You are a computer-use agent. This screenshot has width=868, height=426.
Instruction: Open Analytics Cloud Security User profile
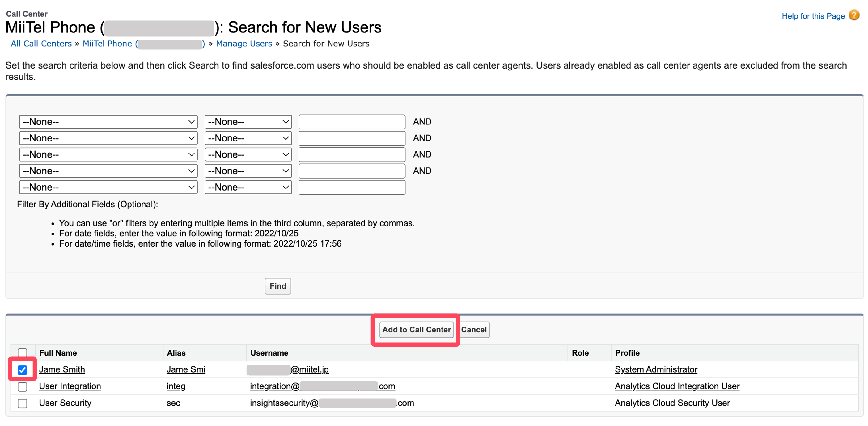pos(672,403)
